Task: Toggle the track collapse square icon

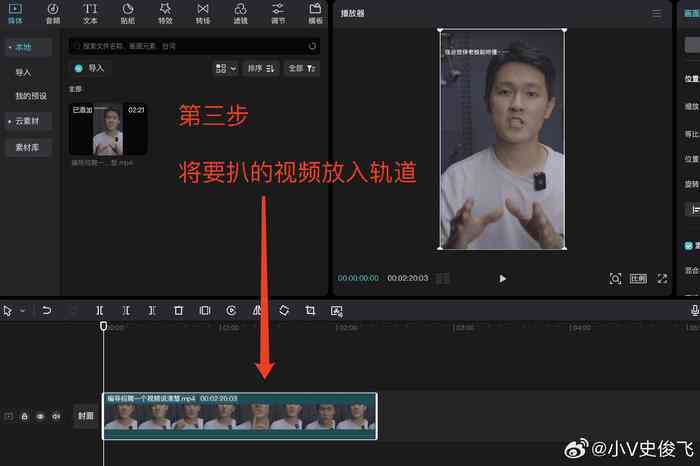Action: click(8, 416)
